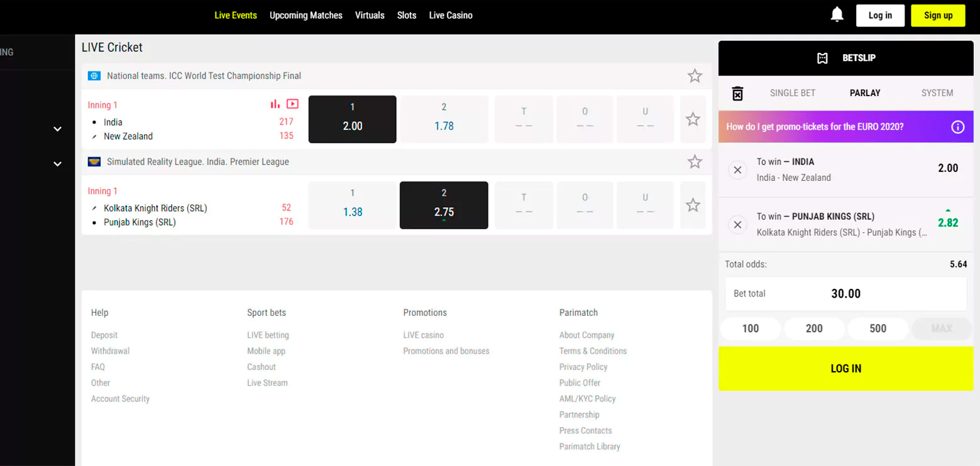Screen dimensions: 980x466
Task: Open Promotions and bonuses
Action: coord(446,351)
